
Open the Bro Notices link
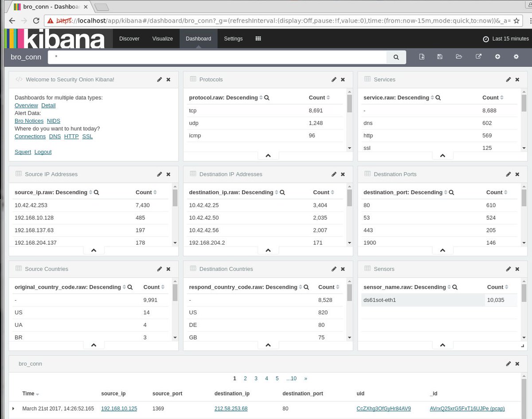point(29,121)
